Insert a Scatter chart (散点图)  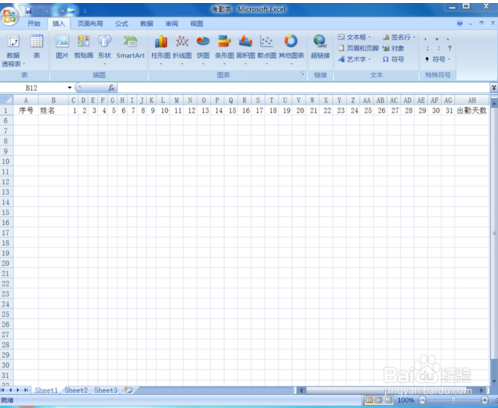pos(267,49)
